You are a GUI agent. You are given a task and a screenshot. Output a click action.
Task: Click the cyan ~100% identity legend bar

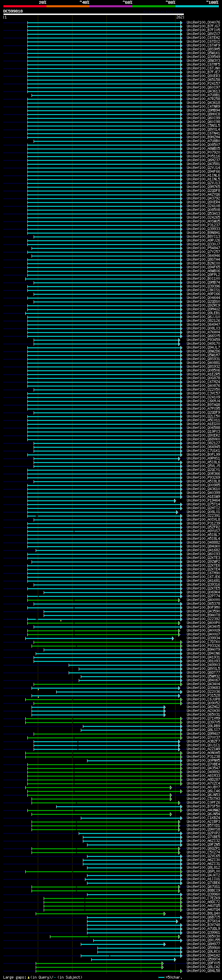point(197,7)
